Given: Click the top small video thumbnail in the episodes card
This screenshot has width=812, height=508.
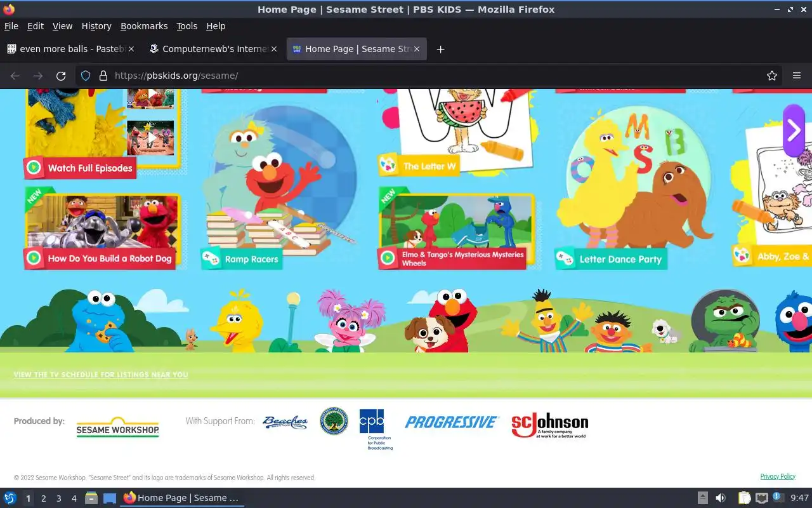Looking at the screenshot, I should click(x=151, y=98).
